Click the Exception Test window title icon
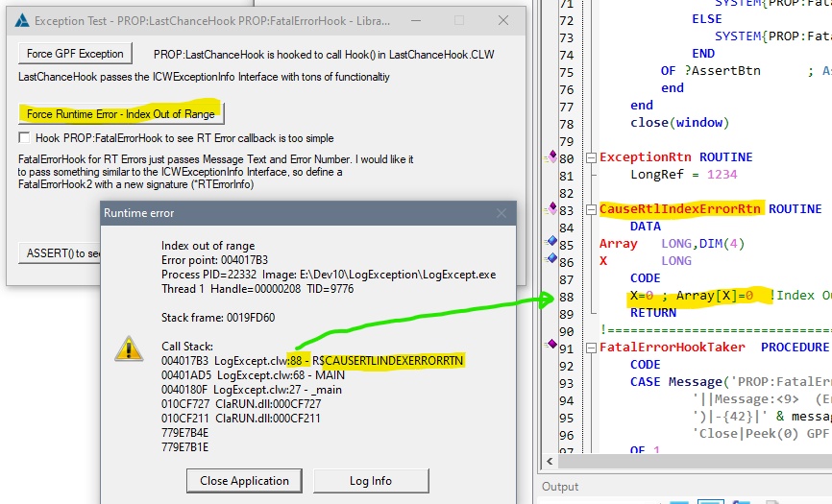The width and height of the screenshot is (832, 504). click(21, 20)
